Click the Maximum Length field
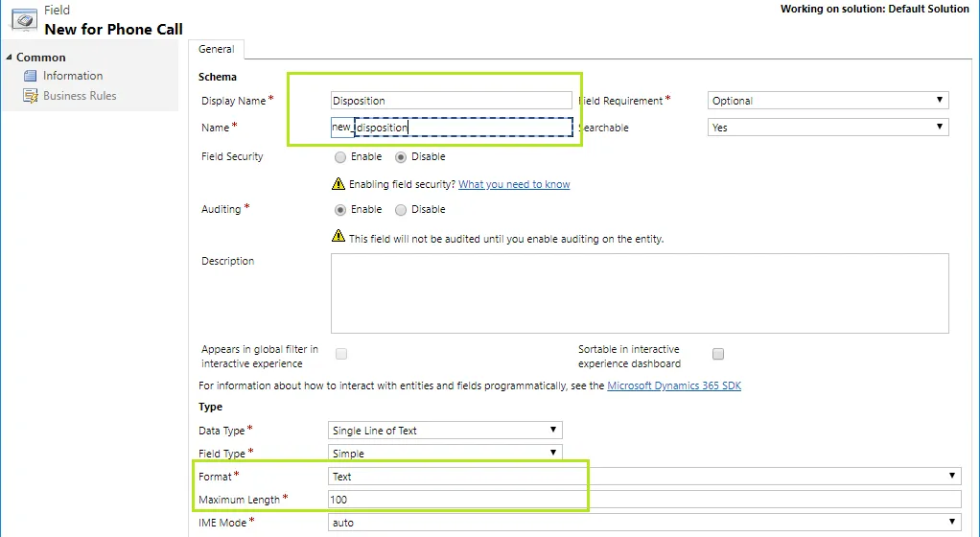Screen dimensions: 980x537 coord(644,500)
